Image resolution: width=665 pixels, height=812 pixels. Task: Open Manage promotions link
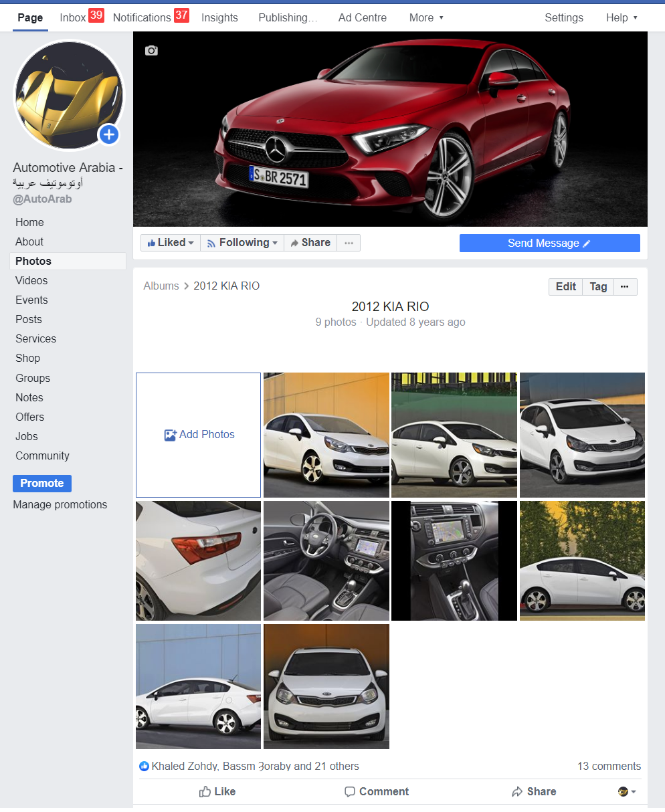60,504
